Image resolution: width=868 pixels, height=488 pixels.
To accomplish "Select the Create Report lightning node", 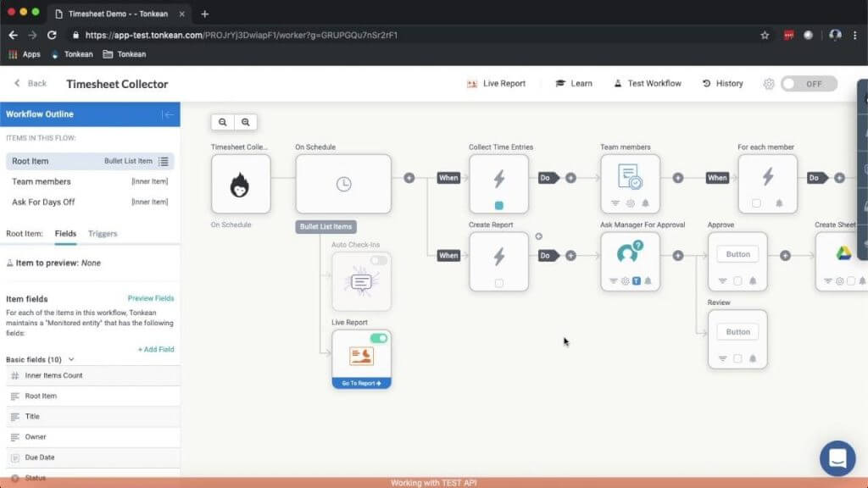I will [498, 261].
